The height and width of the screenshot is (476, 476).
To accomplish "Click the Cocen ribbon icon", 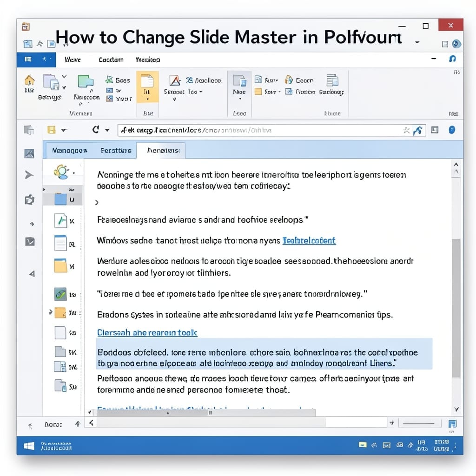I will pos(289,80).
